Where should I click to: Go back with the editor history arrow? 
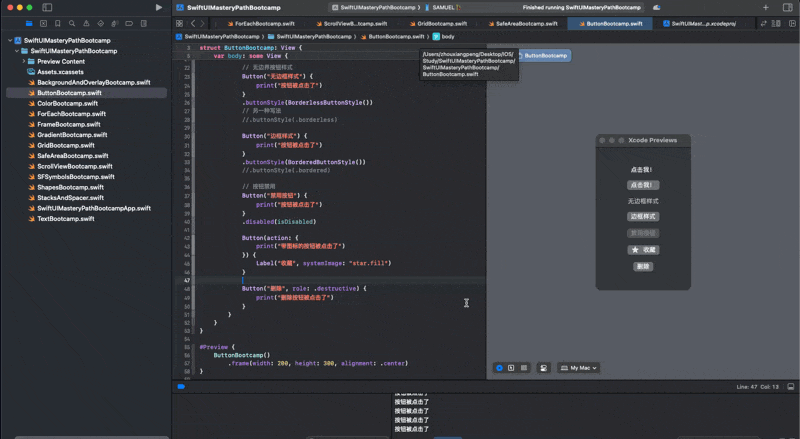(194, 22)
